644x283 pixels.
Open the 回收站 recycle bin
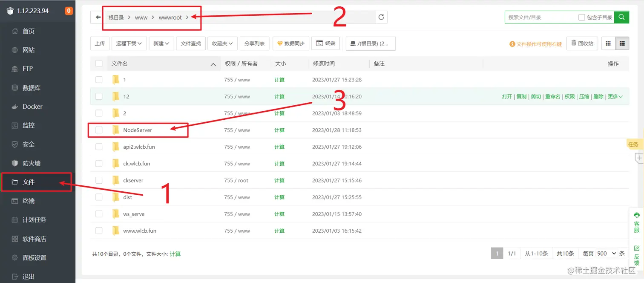tap(582, 43)
